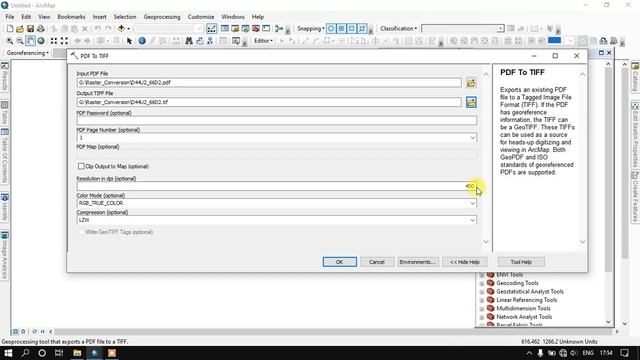The image size is (640, 360).
Task: Click the Fixed Zoom In icon
Action: point(54,41)
